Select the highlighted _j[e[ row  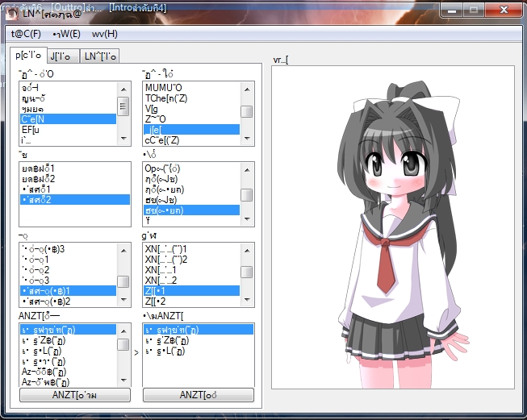coord(191,130)
